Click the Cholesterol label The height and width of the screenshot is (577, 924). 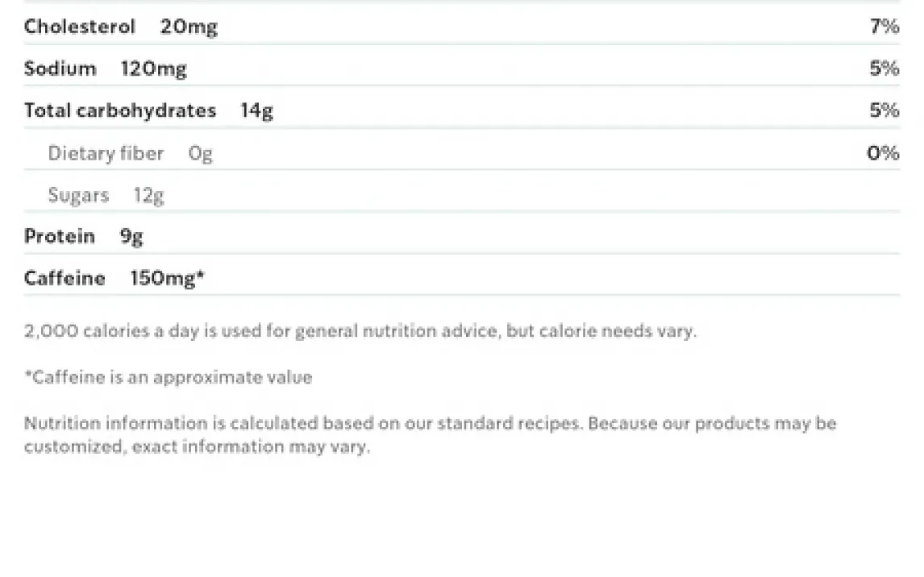pos(80,27)
